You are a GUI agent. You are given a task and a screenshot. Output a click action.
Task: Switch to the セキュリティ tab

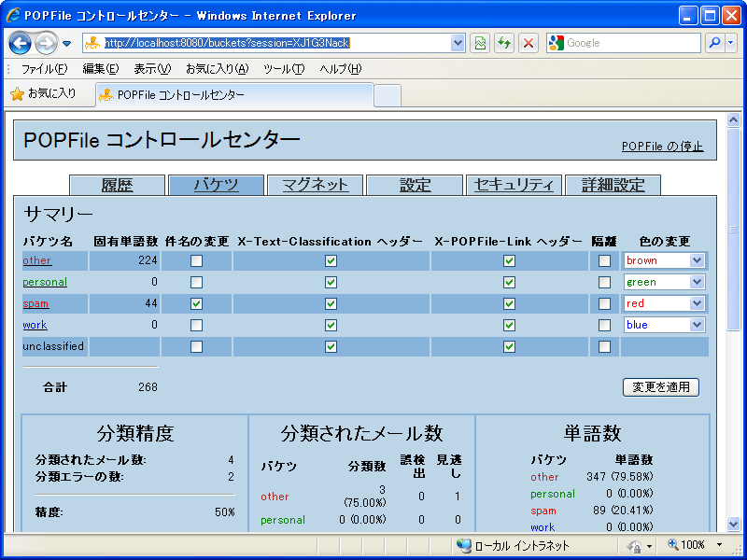[514, 185]
